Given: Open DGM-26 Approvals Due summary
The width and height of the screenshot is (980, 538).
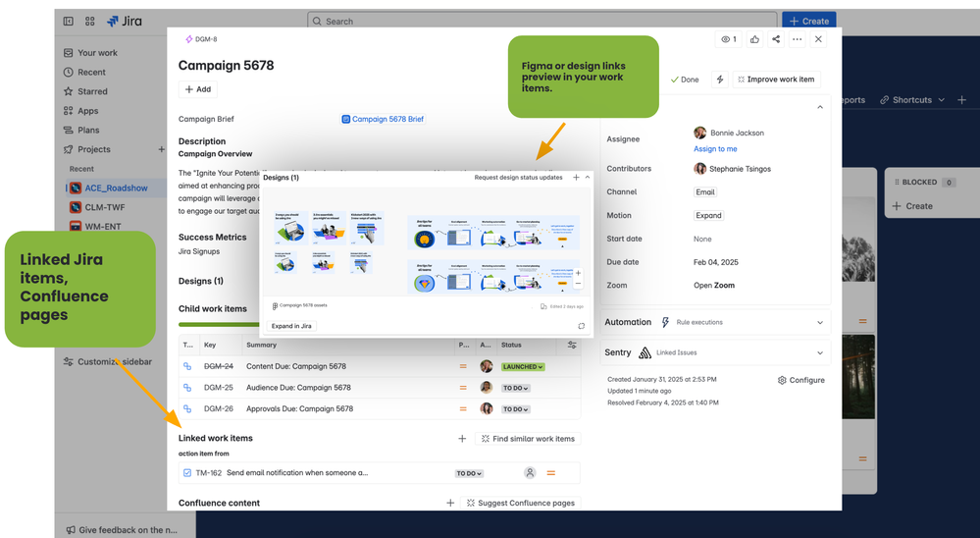Looking at the screenshot, I should pos(299,409).
